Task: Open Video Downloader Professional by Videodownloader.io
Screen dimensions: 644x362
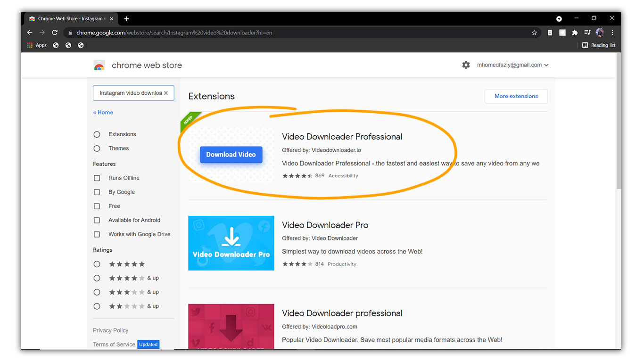Action: pyautogui.click(x=342, y=137)
